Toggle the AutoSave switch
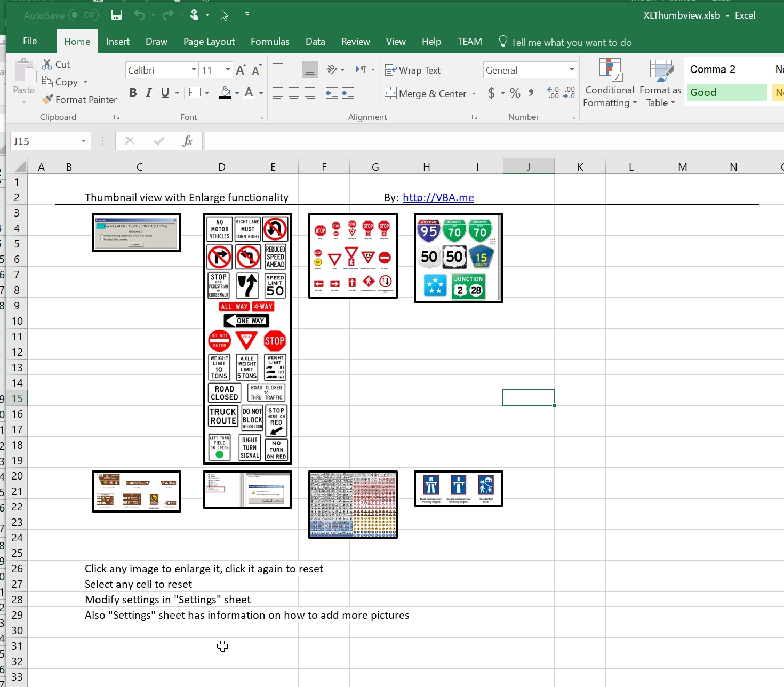The width and height of the screenshot is (784, 687). click(83, 15)
